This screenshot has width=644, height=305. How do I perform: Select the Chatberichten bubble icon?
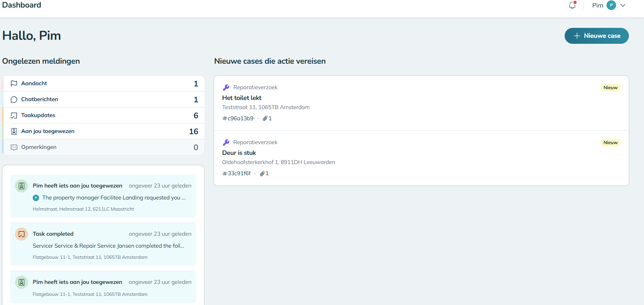[14, 100]
